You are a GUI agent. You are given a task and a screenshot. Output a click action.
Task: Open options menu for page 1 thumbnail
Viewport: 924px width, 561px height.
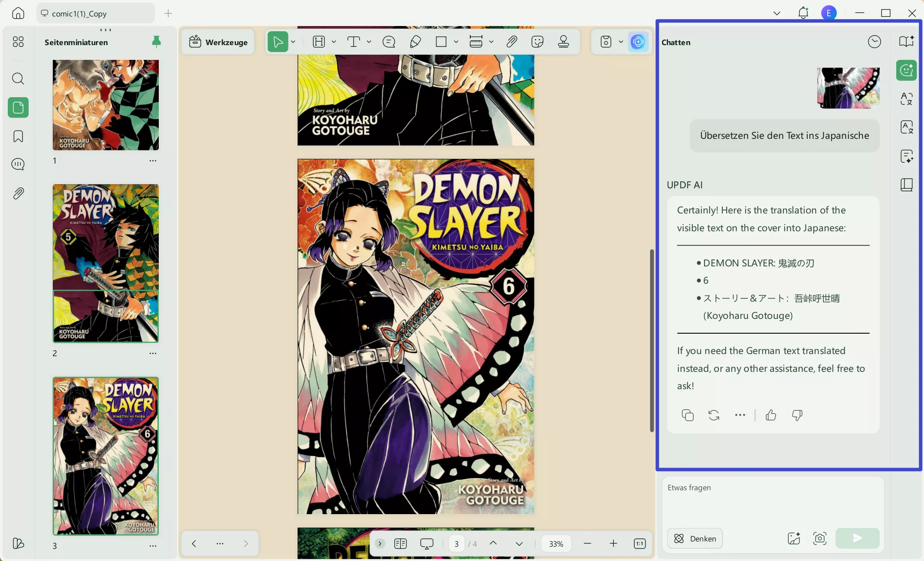[x=153, y=161]
